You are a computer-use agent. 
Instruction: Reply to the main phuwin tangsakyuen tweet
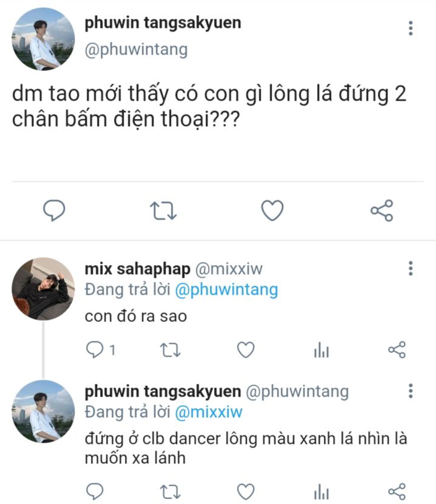click(55, 210)
